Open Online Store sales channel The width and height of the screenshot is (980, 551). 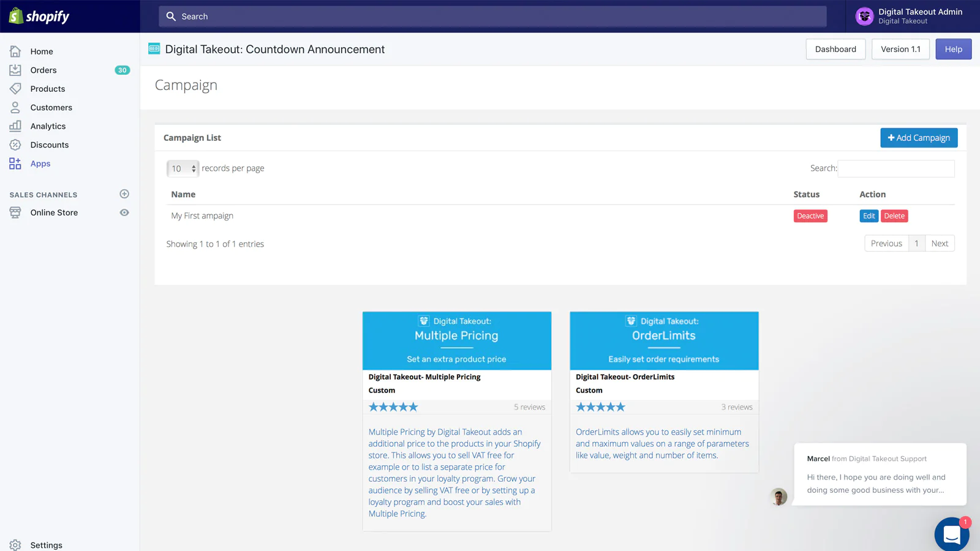pos(54,212)
